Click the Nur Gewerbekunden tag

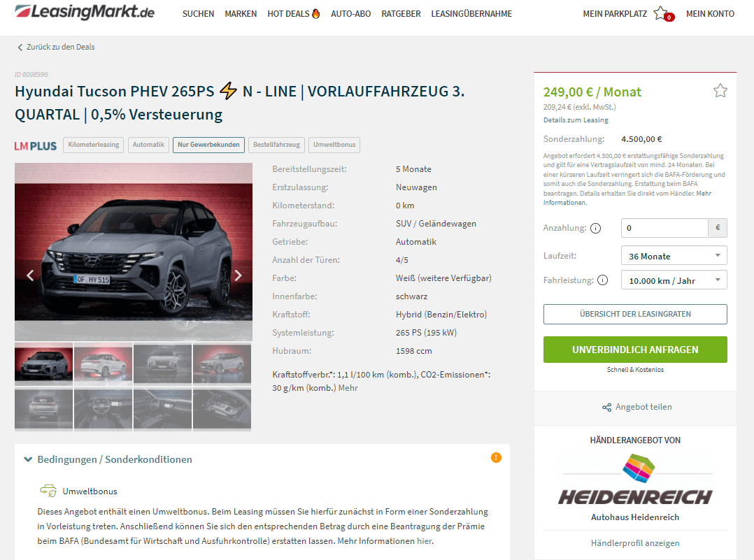coord(208,145)
